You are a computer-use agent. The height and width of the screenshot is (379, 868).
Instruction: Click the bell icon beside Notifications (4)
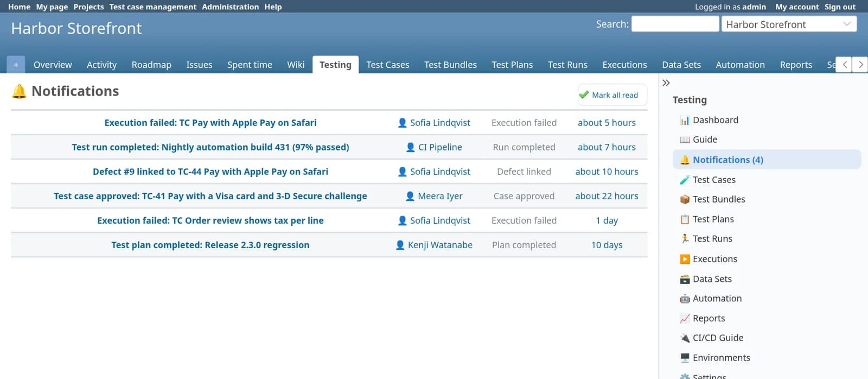click(685, 160)
